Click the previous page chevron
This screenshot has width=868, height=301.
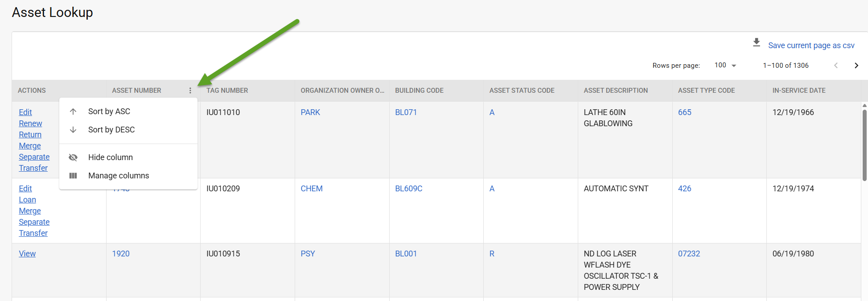click(x=836, y=65)
